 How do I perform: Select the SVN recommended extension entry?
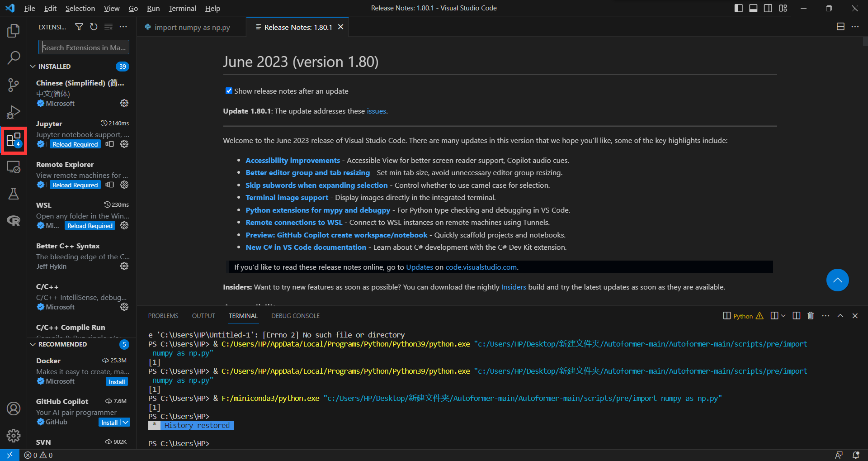point(82,442)
